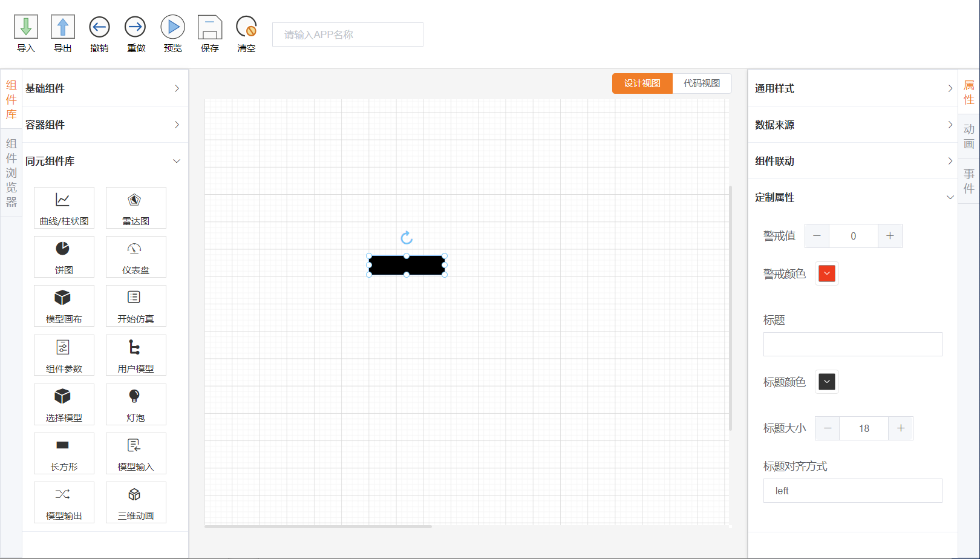The image size is (980, 559).
Task: Select the 长方形 rectangle component
Action: pyautogui.click(x=64, y=453)
